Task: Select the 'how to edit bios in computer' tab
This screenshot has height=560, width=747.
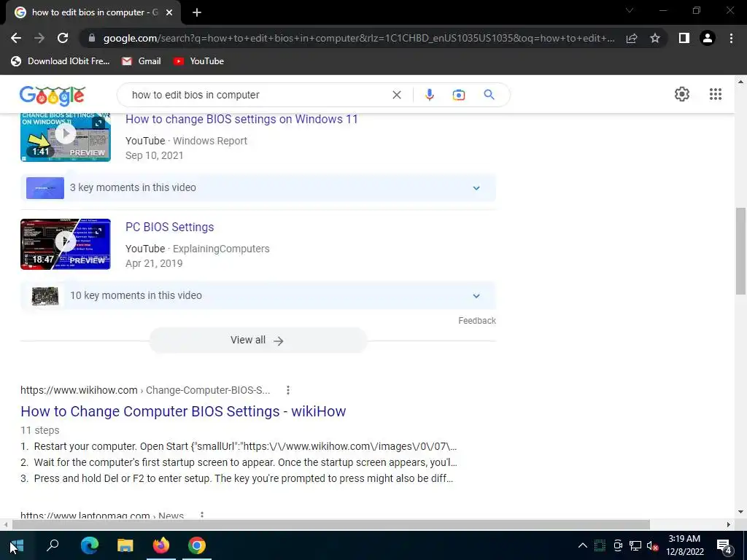Action: [x=93, y=12]
